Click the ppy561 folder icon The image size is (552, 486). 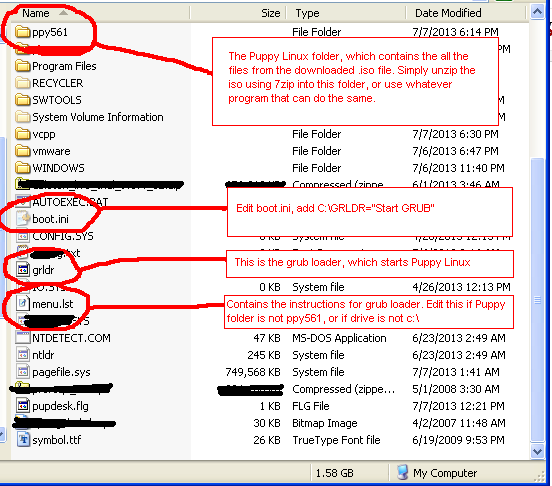(23, 32)
